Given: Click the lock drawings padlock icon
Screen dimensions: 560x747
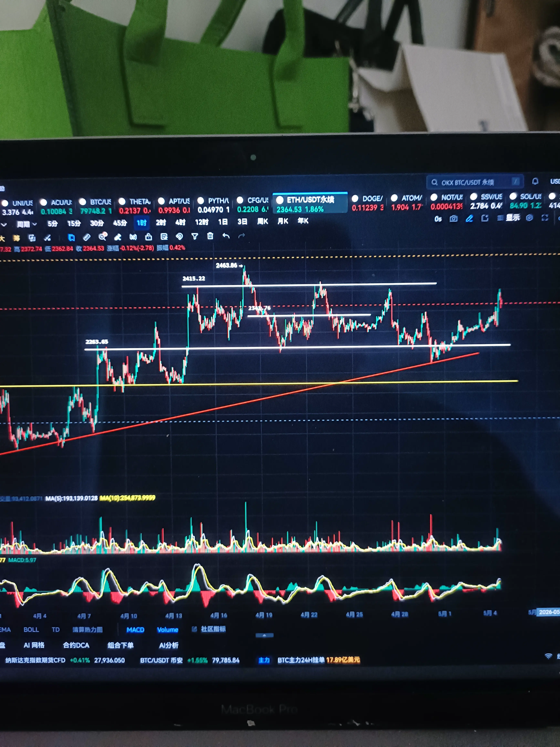Looking at the screenshot, I should [x=149, y=237].
